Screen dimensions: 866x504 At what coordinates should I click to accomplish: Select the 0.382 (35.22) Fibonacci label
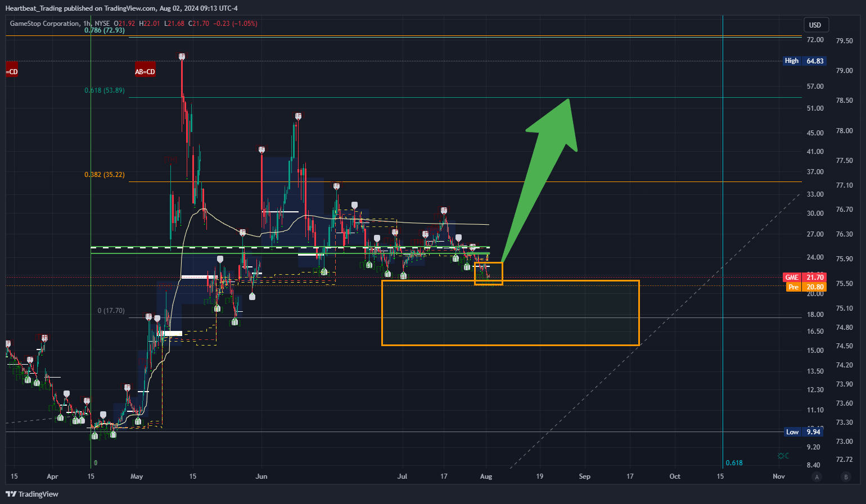point(105,175)
